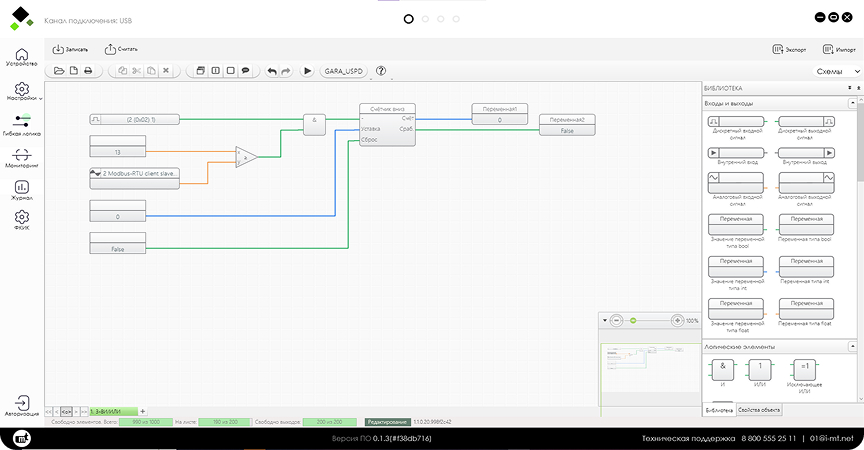Click the undo arrow icon

[x=271, y=71]
